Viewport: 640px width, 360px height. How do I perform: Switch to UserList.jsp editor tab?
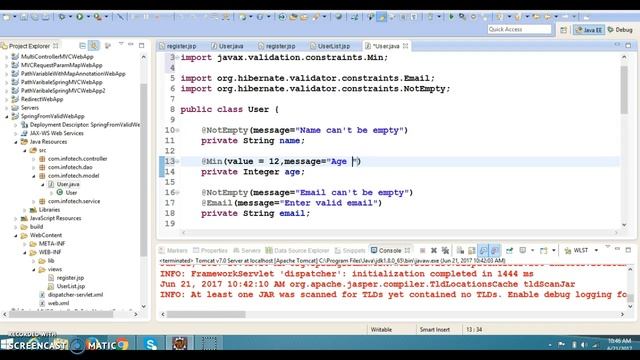tap(330, 46)
